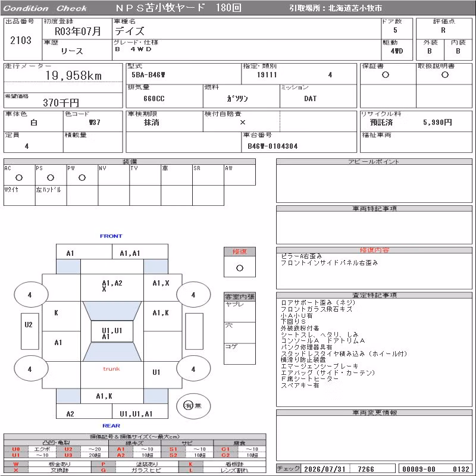Viewport: 476px width, 476px height.
Task: Click the red U2 damage legend swatch
Action: tap(68, 449)
